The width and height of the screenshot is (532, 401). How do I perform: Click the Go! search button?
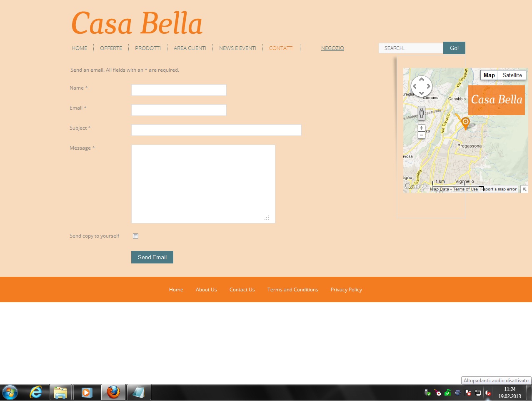(454, 48)
